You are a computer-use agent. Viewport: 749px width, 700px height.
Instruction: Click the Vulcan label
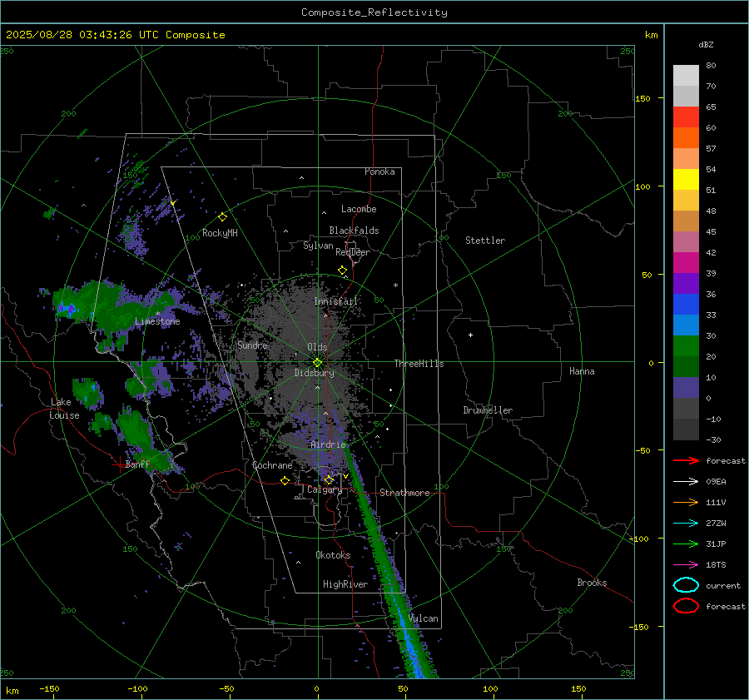[424, 618]
